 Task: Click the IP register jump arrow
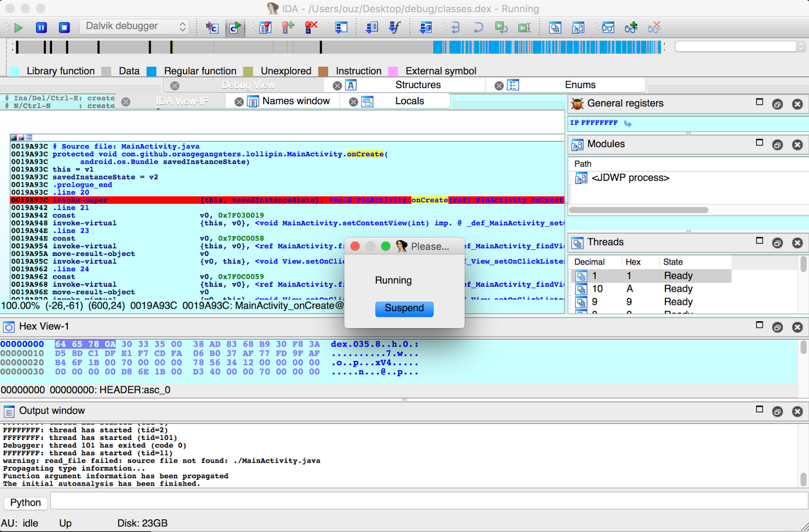click(x=627, y=123)
